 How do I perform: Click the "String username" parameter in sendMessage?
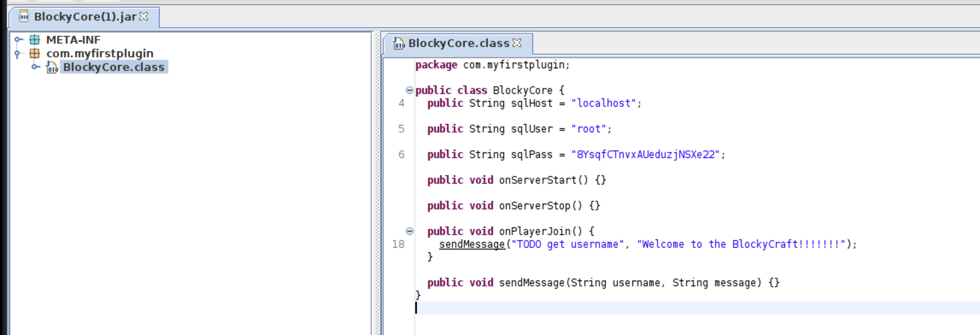click(x=615, y=282)
